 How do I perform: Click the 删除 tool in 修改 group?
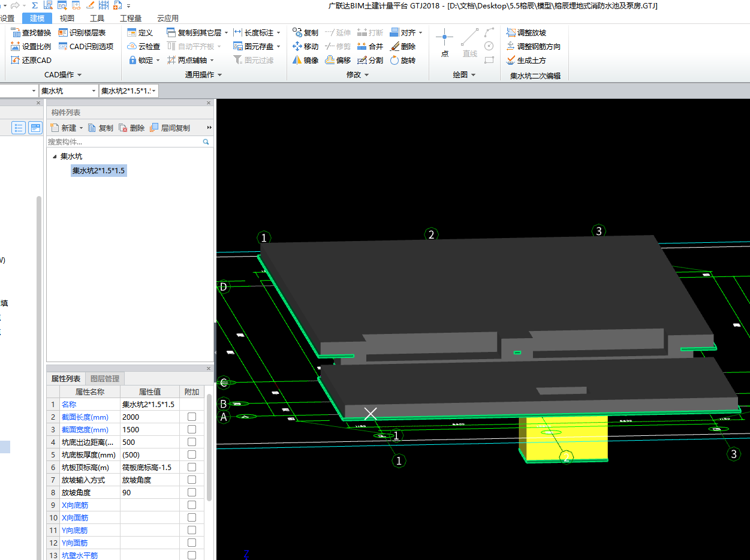tap(402, 46)
